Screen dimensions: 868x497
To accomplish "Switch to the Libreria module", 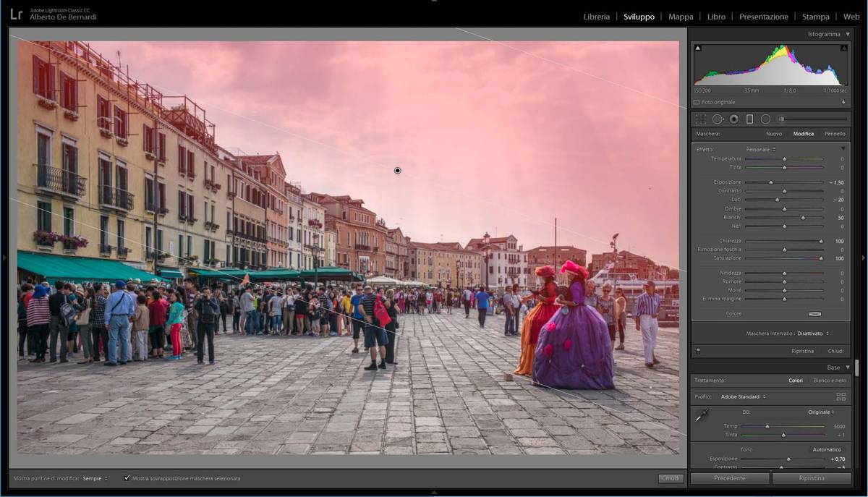I will tap(596, 17).
